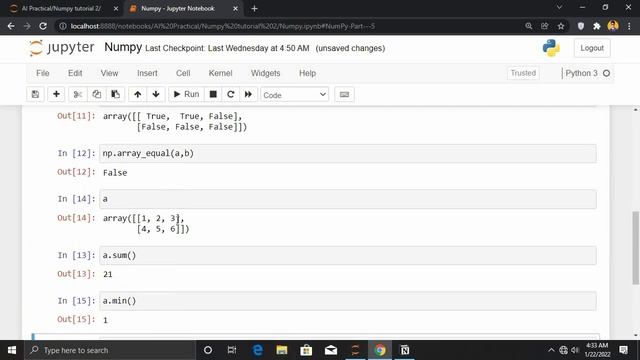Select the cell containing a.sum()
Image resolution: width=640 pixels, height=360 pixels.
pos(348,256)
